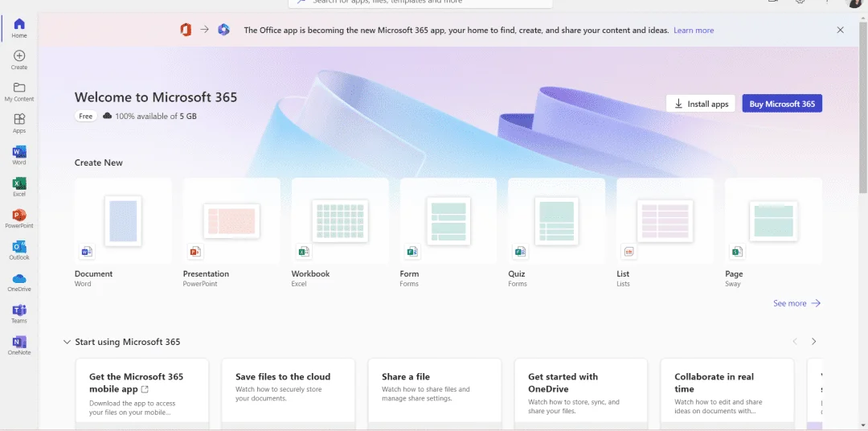This screenshot has height=431, width=868.
Task: Create a new Quiz thumbnail
Action: 556,220
